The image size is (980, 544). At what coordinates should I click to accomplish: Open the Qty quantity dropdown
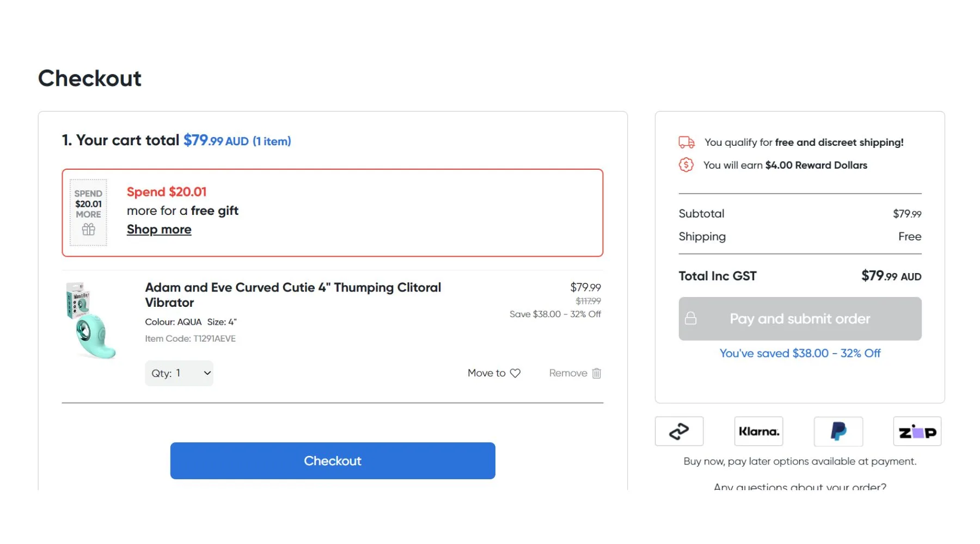pyautogui.click(x=179, y=373)
